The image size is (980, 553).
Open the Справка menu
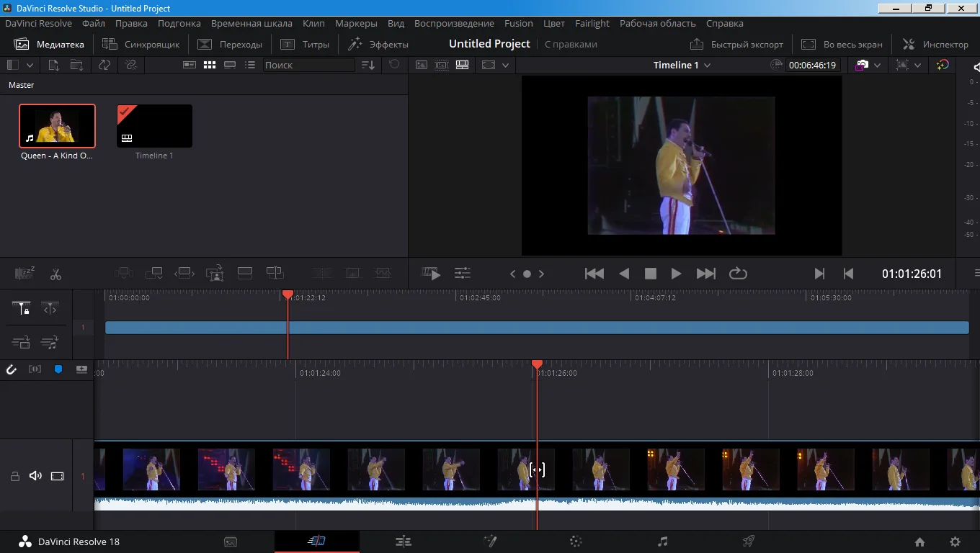[x=725, y=23]
